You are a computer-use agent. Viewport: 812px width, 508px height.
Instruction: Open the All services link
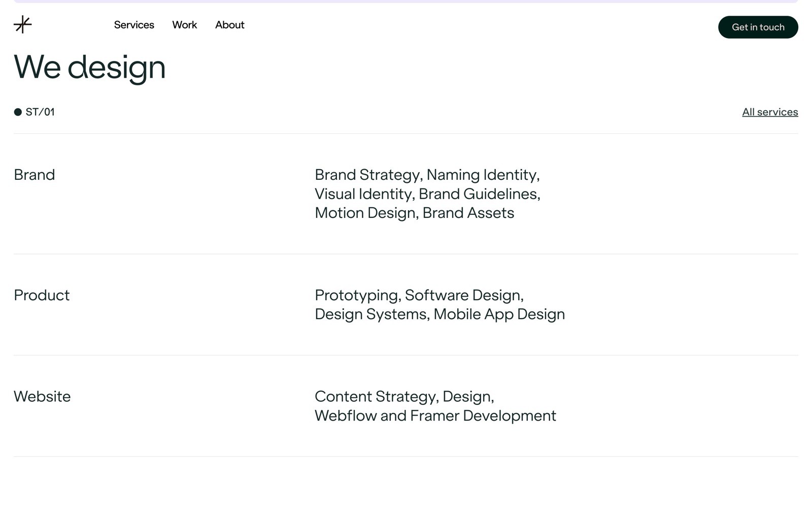coord(769,112)
